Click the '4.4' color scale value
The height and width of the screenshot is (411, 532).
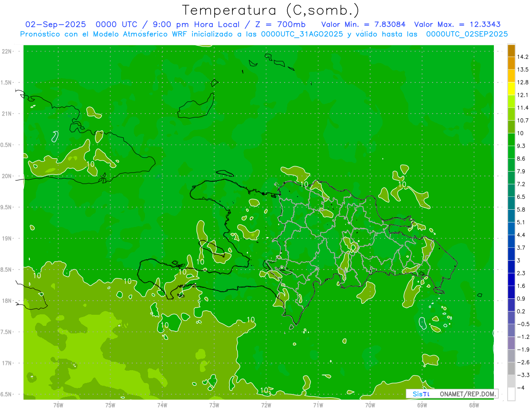pyautogui.click(x=521, y=235)
